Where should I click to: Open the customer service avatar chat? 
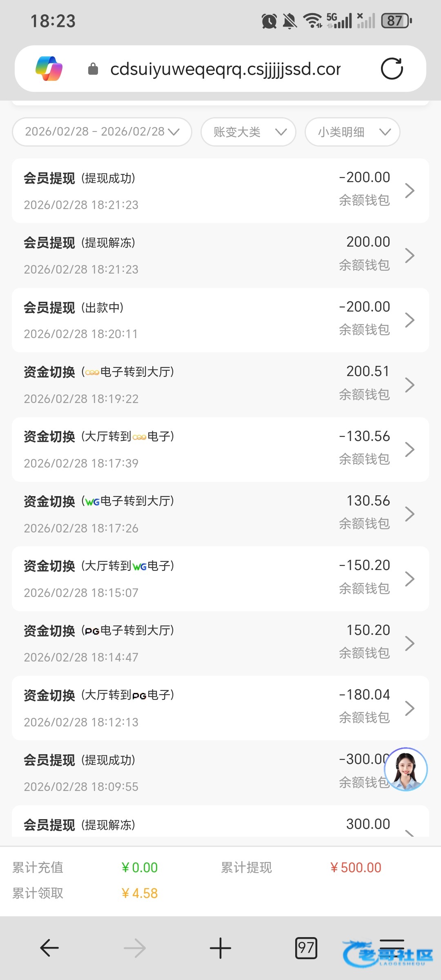[x=406, y=769]
